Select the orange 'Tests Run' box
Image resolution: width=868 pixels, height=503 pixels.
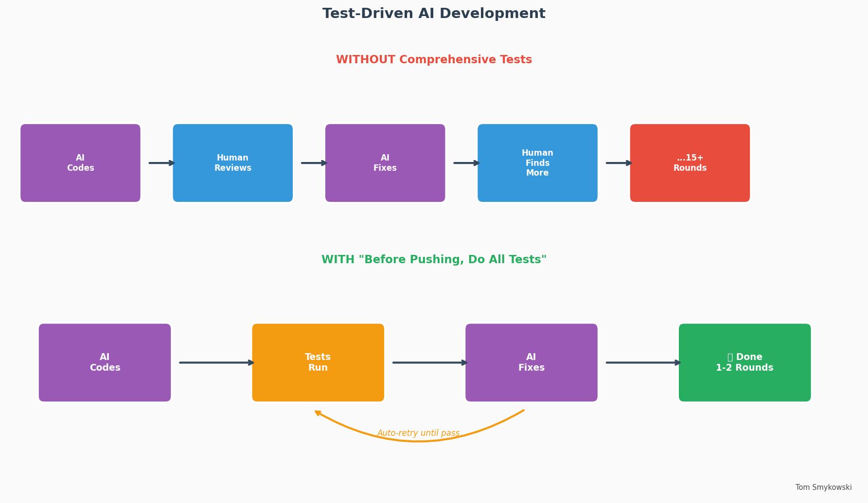pos(318,362)
